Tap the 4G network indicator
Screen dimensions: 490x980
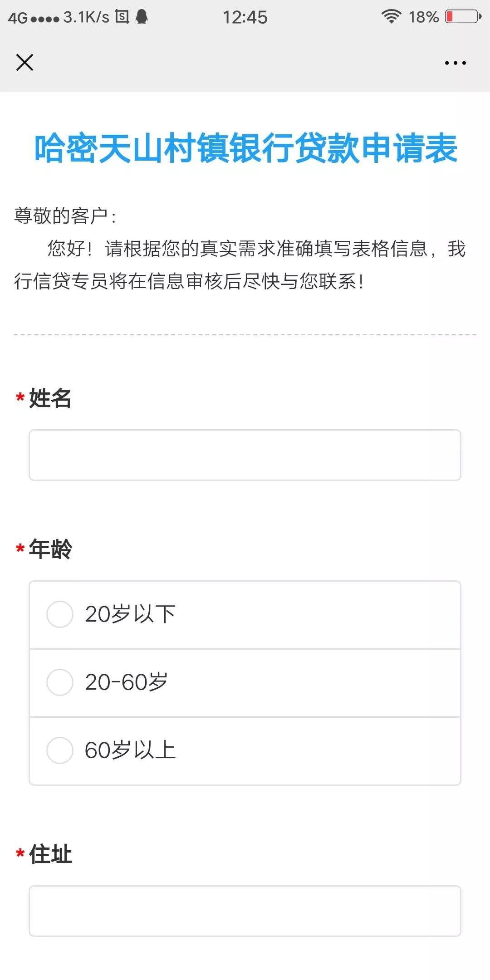tap(18, 18)
